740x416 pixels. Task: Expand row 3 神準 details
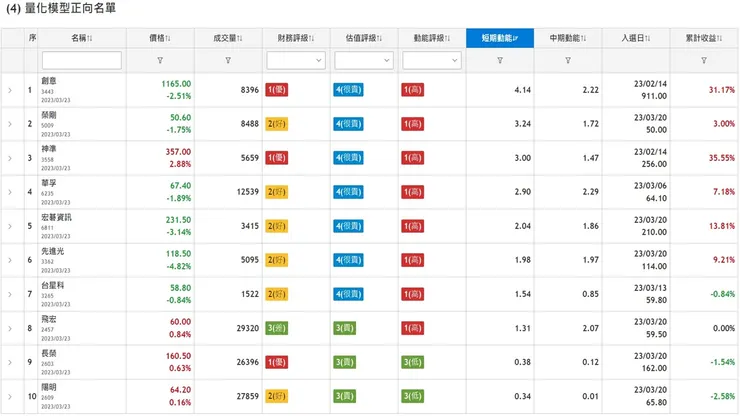pyautogui.click(x=10, y=158)
